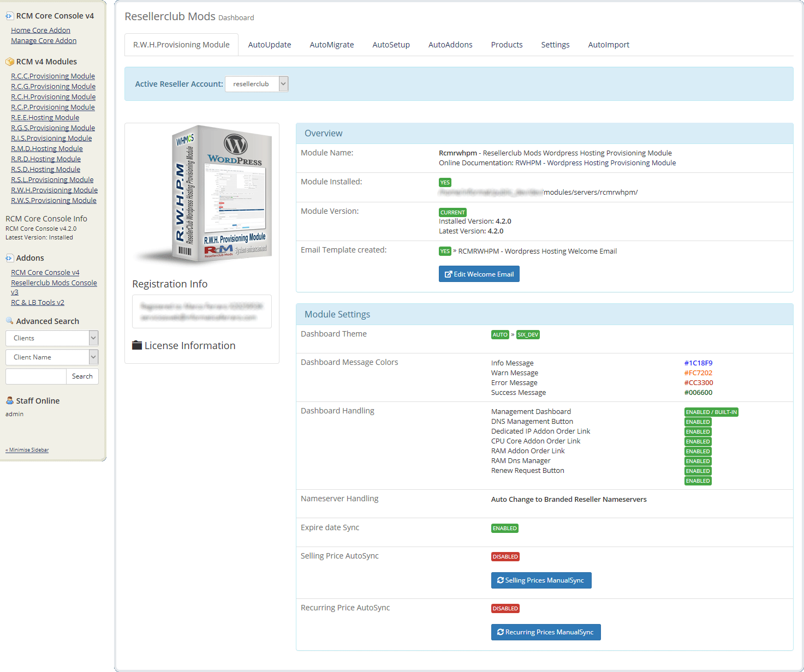
Task: Click the Addons section icon
Action: [x=9, y=258]
